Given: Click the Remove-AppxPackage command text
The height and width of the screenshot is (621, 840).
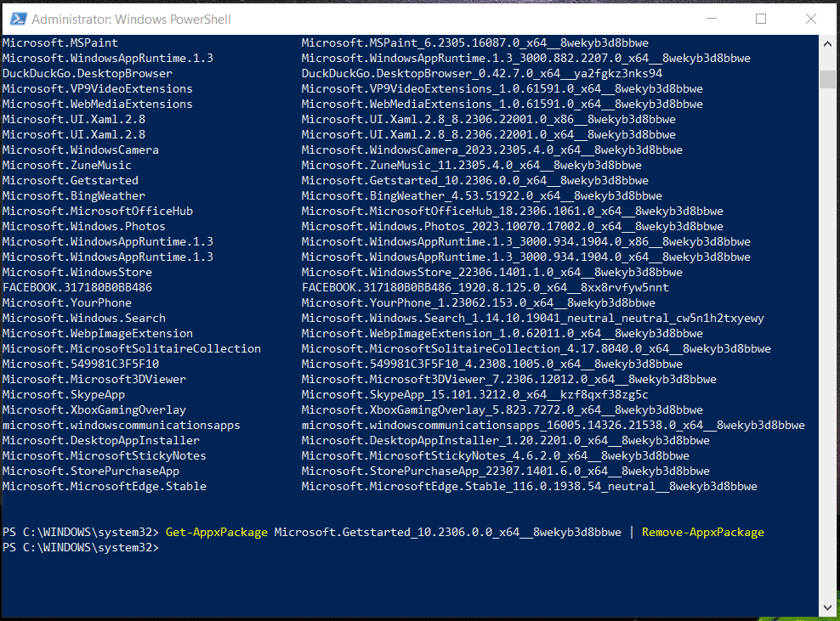Looking at the screenshot, I should (x=702, y=531).
